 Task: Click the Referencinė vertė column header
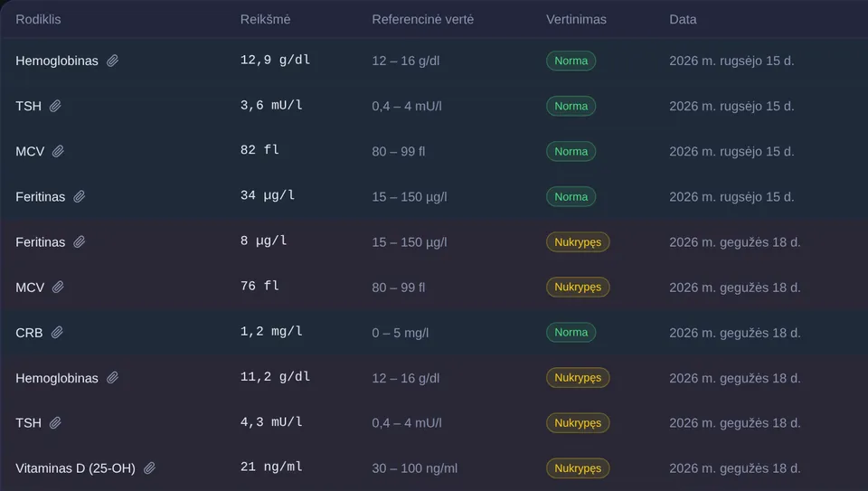pyautogui.click(x=423, y=19)
